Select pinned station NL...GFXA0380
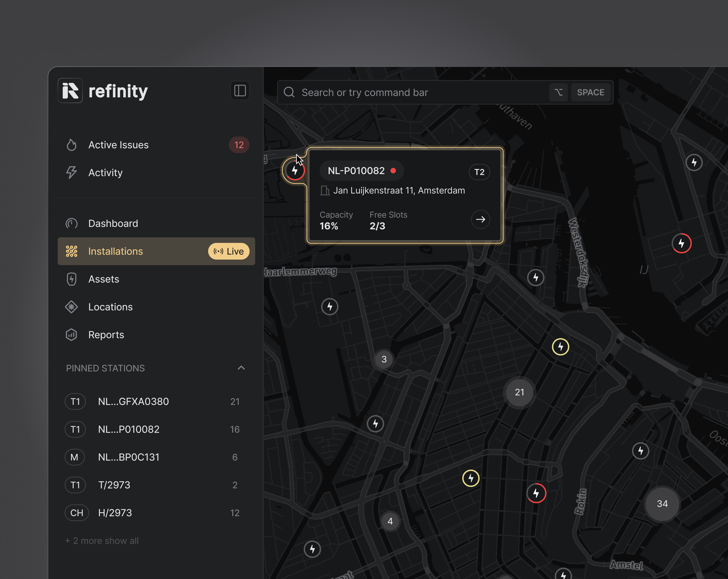Viewport: 728px width, 579px height. (156, 401)
